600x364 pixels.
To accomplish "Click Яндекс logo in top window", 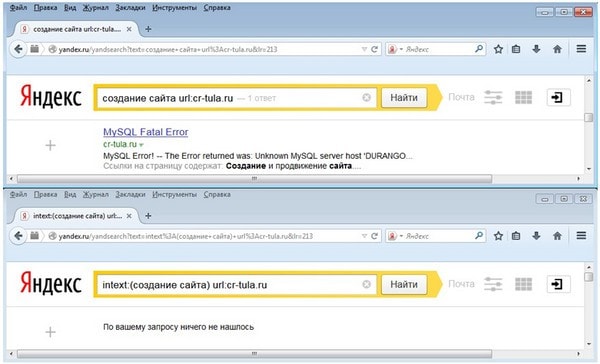I will 51,96.
